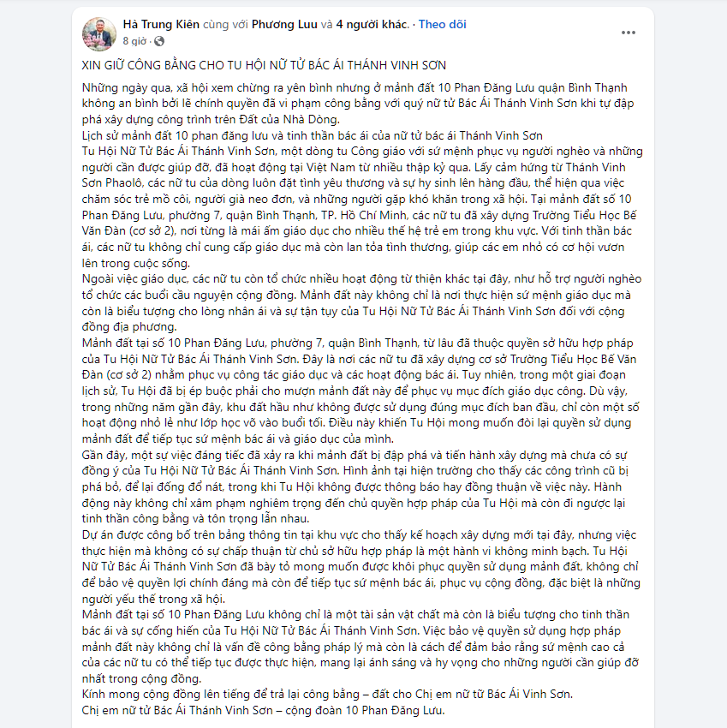Click the line starting 'Dự án được công bố trên bảng'
Image resolution: width=727 pixels, height=728 pixels.
tap(359, 534)
